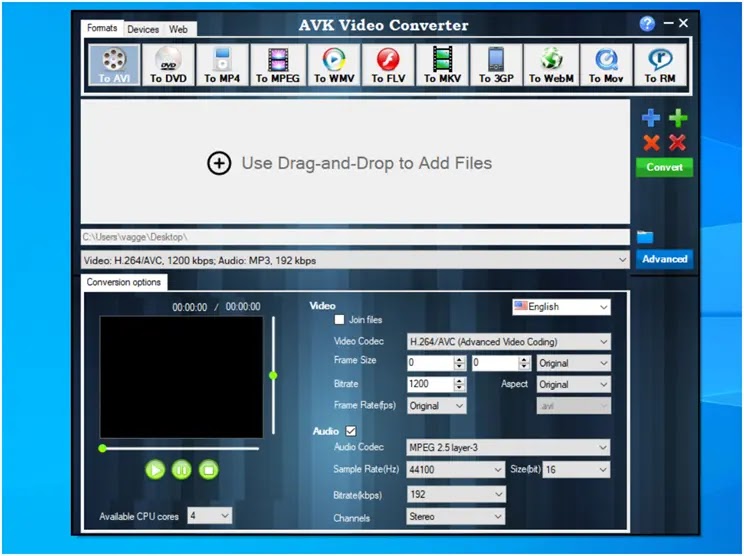This screenshot has width=744, height=556.
Task: Expand the Frame Rate(fps) dropdown
Action: click(x=437, y=406)
